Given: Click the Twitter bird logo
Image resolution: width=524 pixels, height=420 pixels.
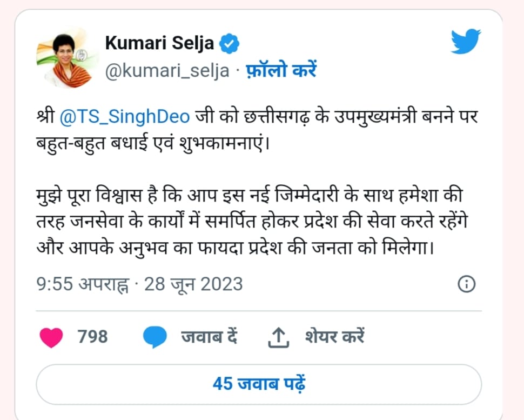Looking at the screenshot, I should coord(466,42).
